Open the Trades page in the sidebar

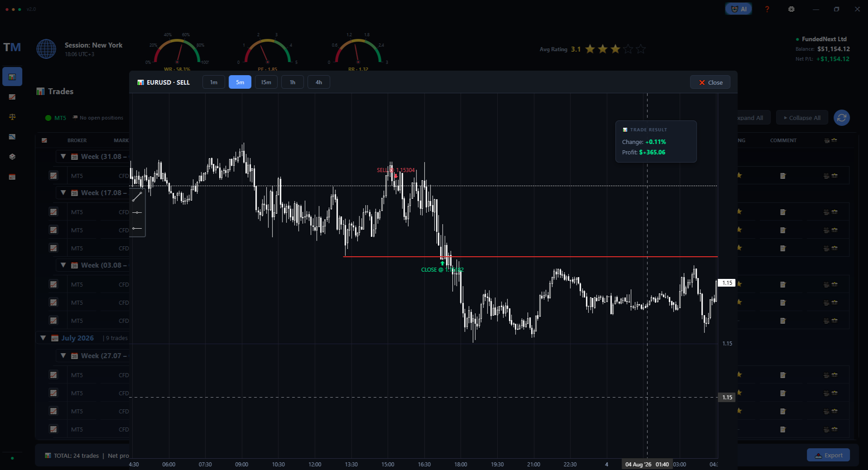coord(12,77)
